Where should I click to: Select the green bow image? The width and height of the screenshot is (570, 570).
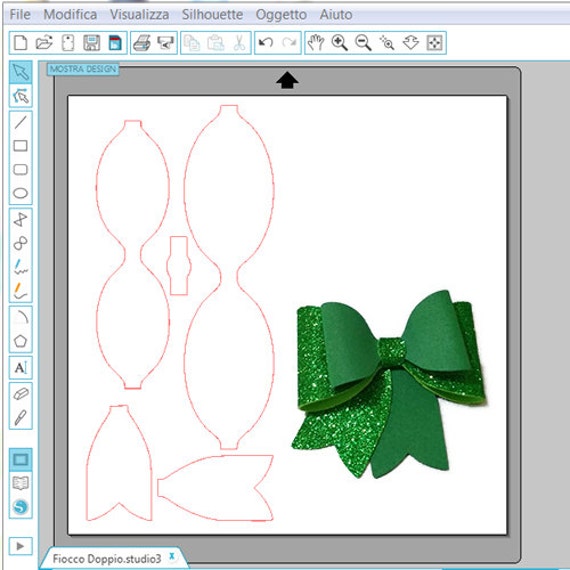pos(389,384)
